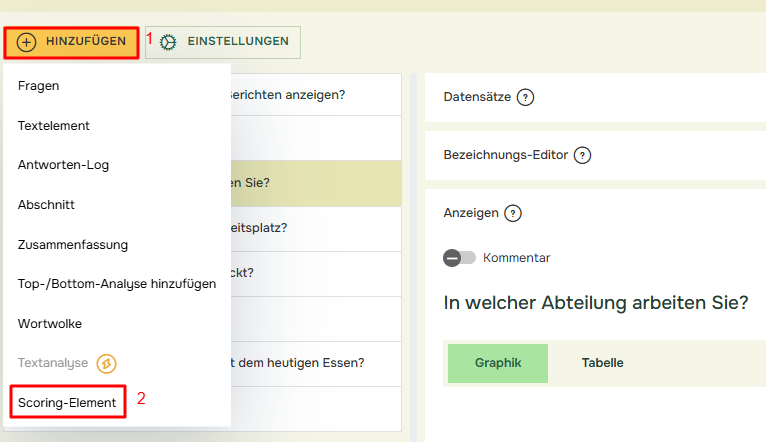Switch to the Tabelle tab

pyautogui.click(x=602, y=363)
